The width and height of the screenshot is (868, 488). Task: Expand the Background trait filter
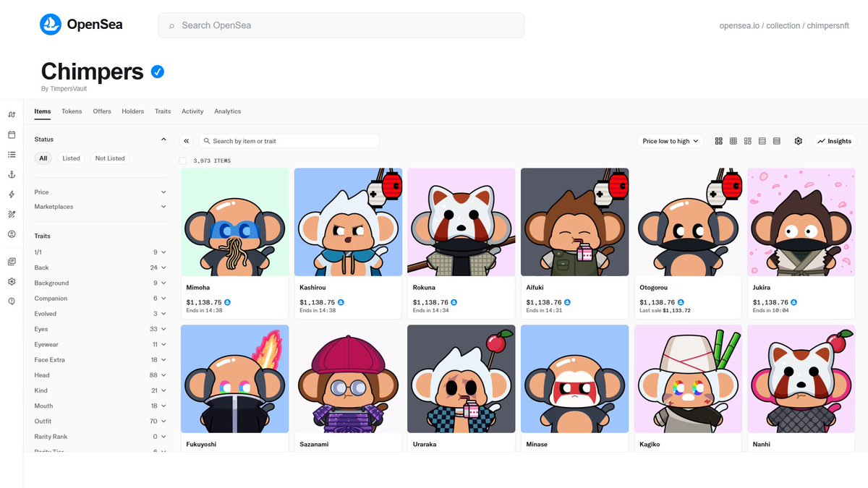coord(101,283)
